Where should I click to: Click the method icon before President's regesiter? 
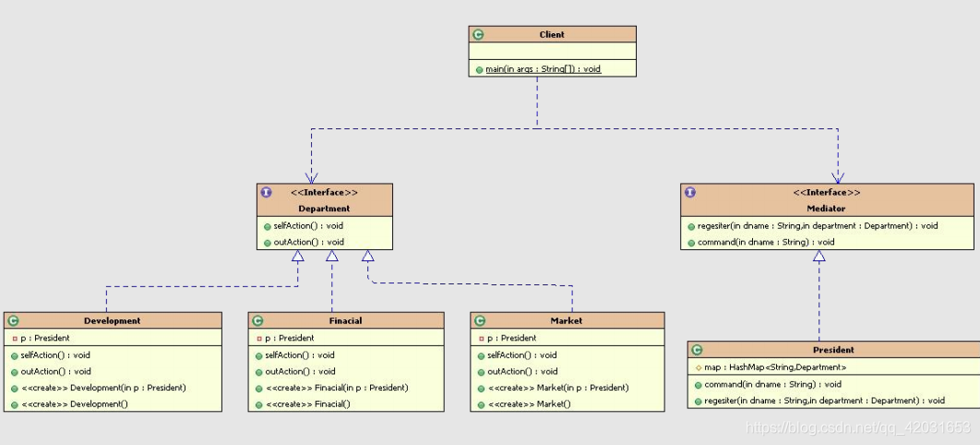pyautogui.click(x=699, y=402)
